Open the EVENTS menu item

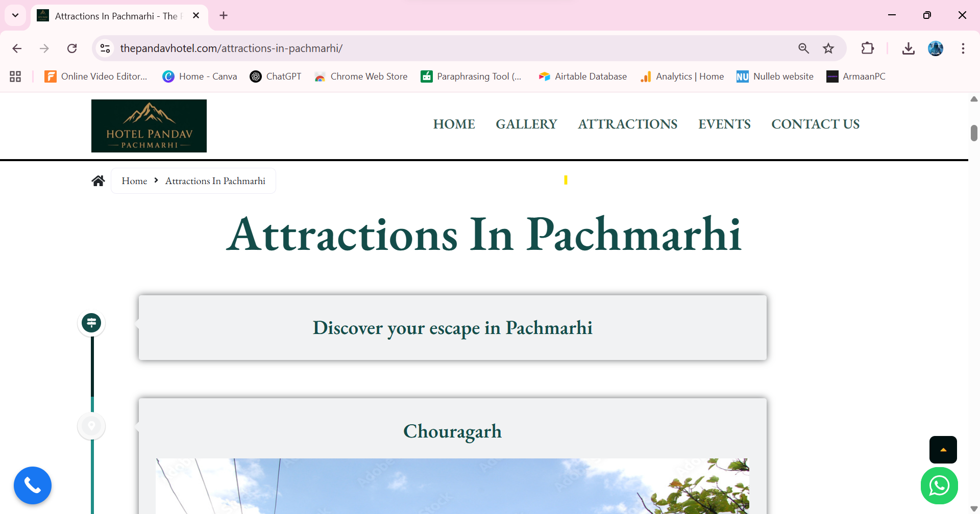tap(724, 124)
